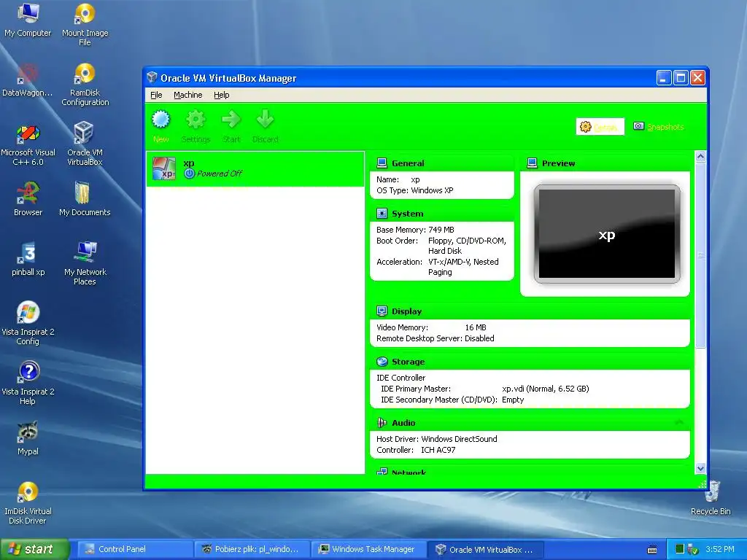Open the Storage section header link

pos(409,362)
